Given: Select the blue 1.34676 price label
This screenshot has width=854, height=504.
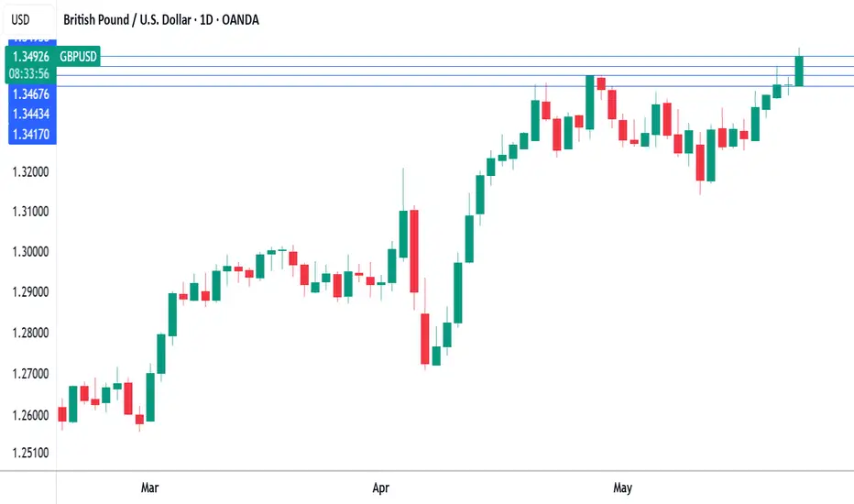Looking at the screenshot, I should [31, 94].
